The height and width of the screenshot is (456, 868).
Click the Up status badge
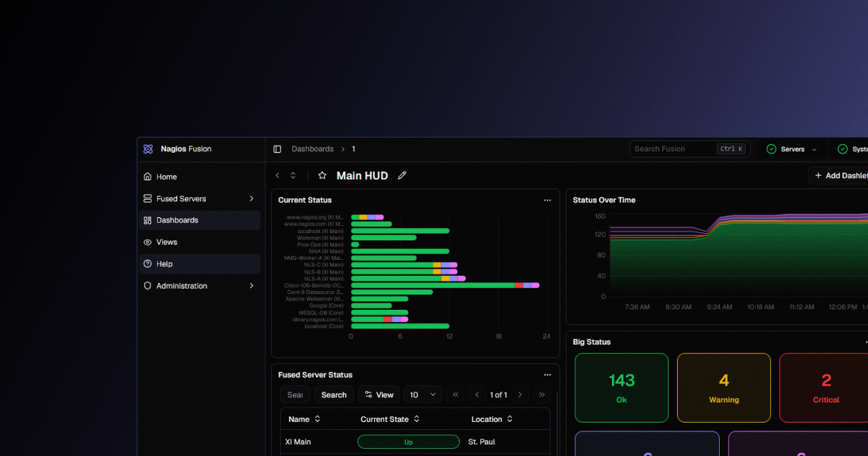[x=409, y=442]
